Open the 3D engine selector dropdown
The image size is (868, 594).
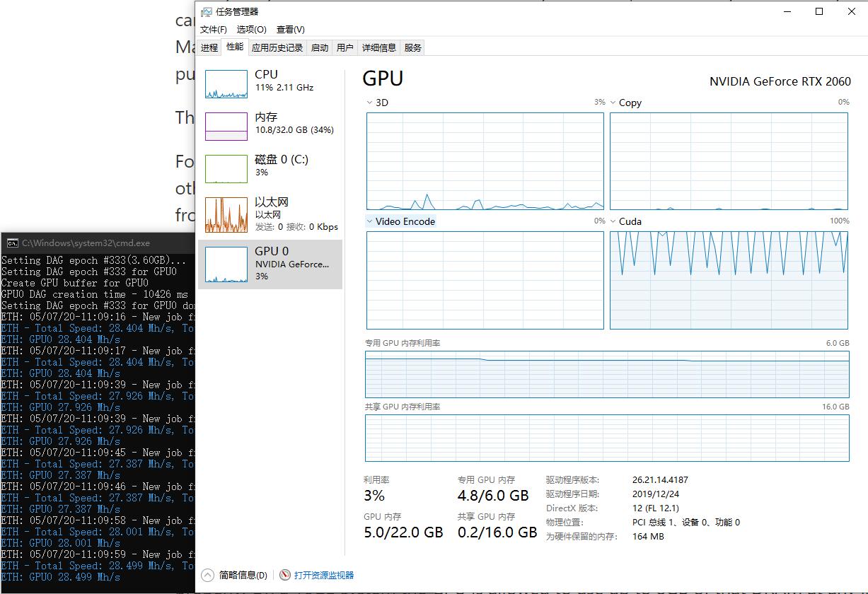369,103
